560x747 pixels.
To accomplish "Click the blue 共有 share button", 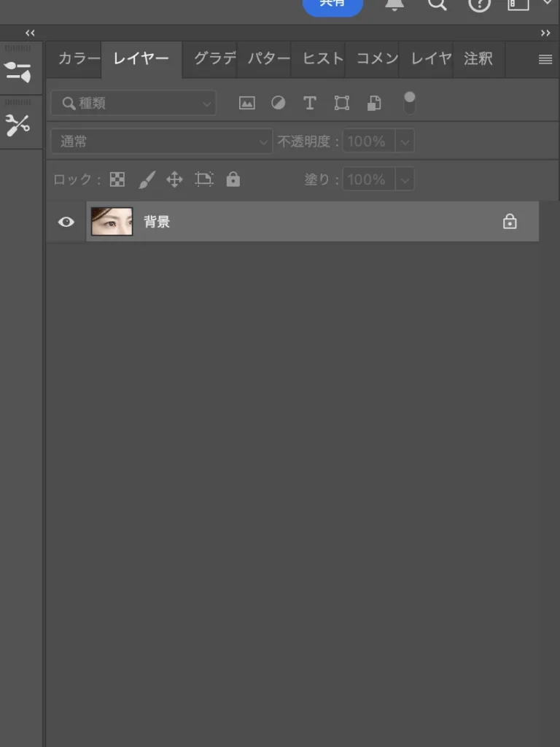I will point(332,4).
